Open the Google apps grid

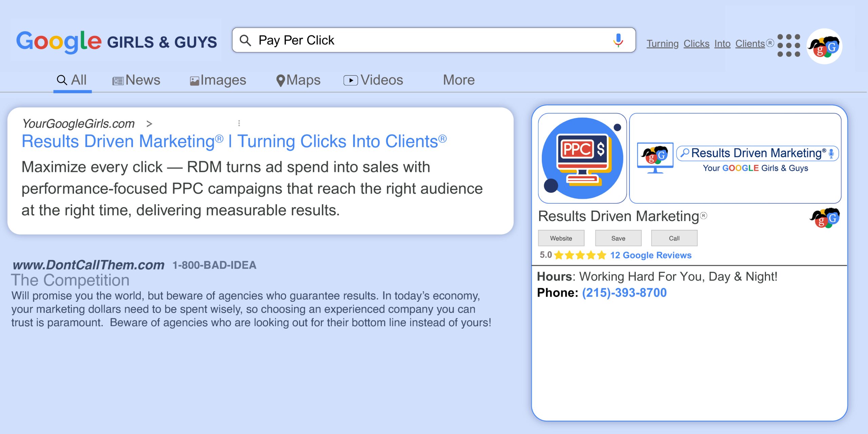click(x=789, y=45)
